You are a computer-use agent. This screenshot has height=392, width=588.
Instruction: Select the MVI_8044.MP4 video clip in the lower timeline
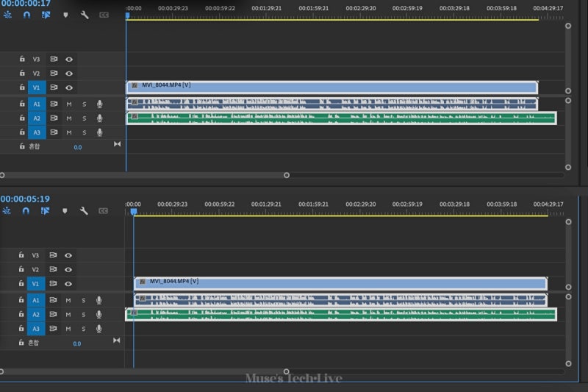(338, 283)
